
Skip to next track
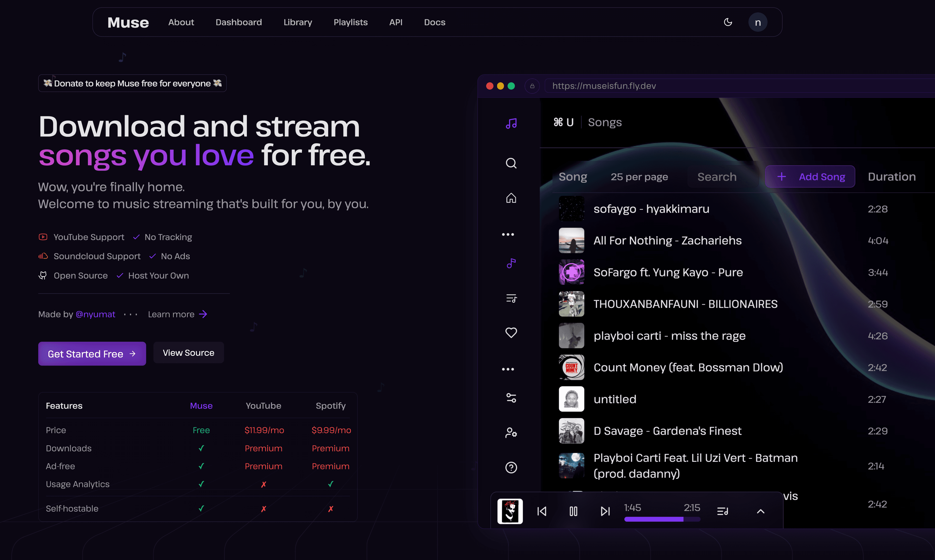(x=605, y=511)
